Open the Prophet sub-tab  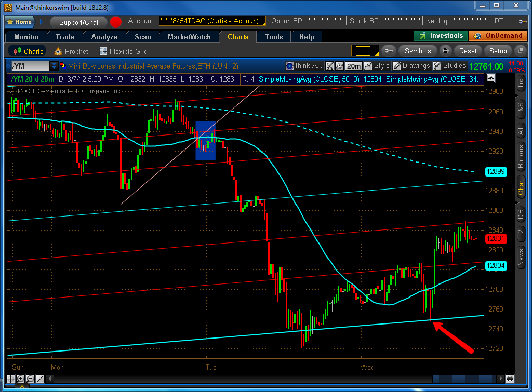click(x=71, y=51)
